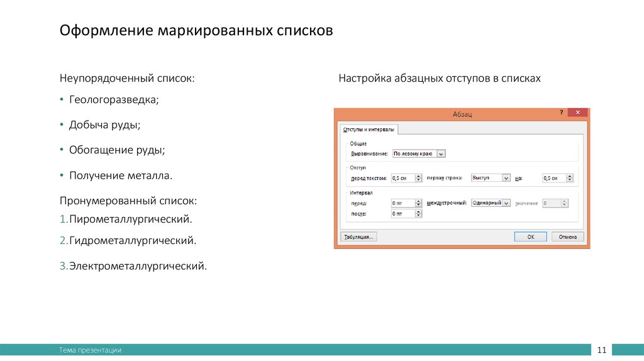The height and width of the screenshot is (361, 644).
Task: Click the footer text Тема презентации
Action: pos(90,350)
